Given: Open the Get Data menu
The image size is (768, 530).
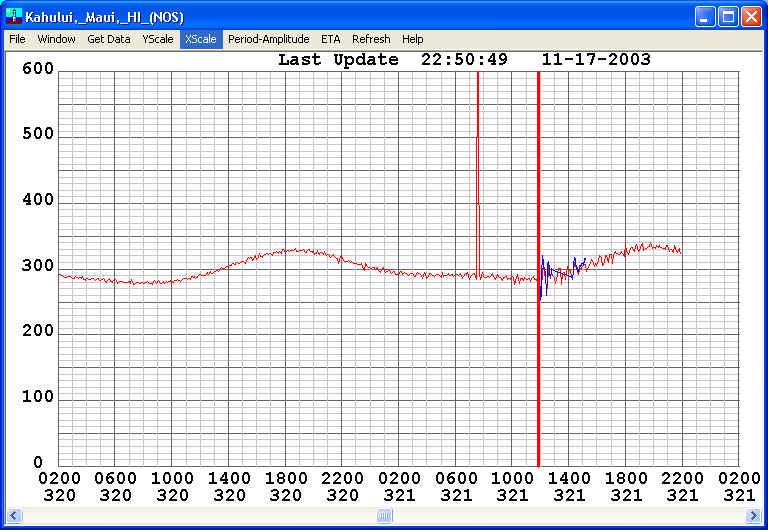Looking at the screenshot, I should pyautogui.click(x=109, y=39).
